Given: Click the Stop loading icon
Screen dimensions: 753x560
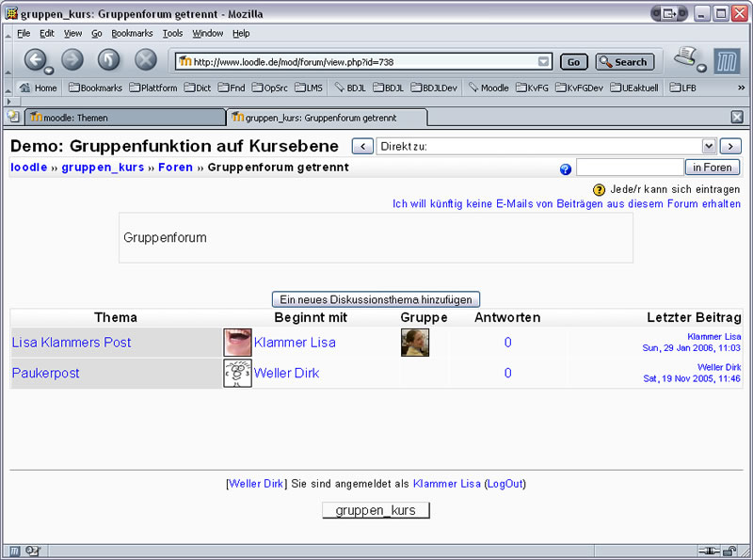Looking at the screenshot, I should (145, 61).
